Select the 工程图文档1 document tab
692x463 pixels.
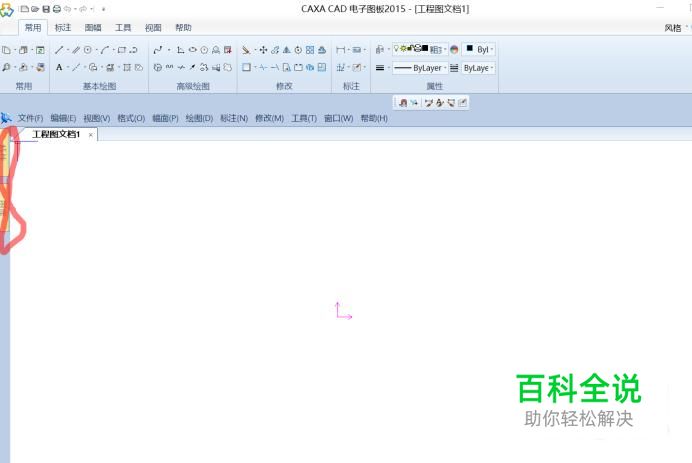(x=56, y=134)
